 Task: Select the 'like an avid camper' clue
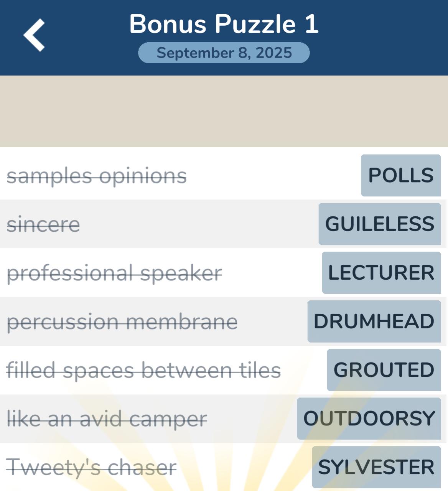[x=107, y=419]
